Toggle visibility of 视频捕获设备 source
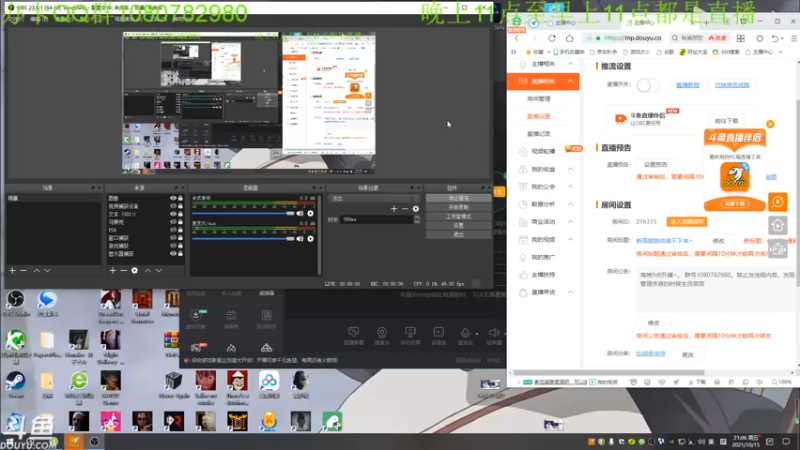Screen dimensions: 800x450 pos(173,206)
